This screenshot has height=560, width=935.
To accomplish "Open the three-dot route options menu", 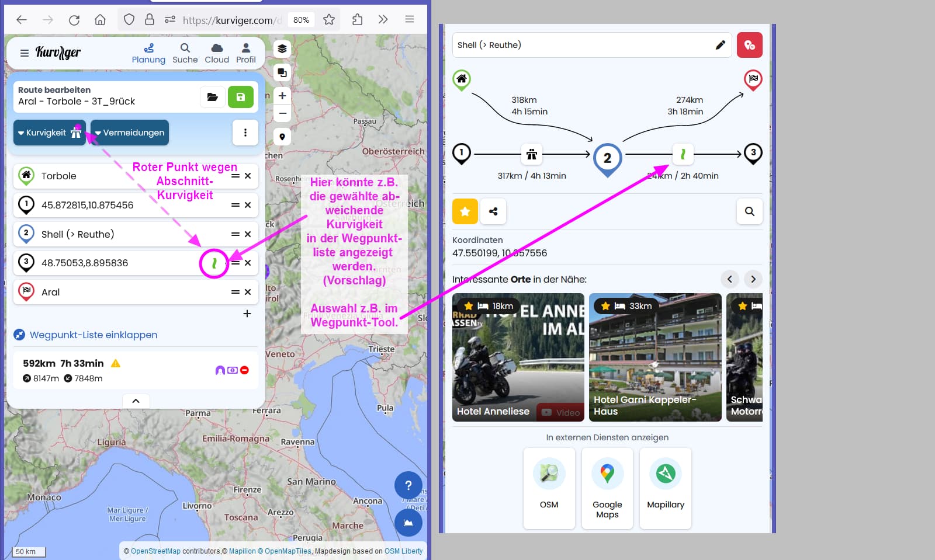I will click(245, 133).
